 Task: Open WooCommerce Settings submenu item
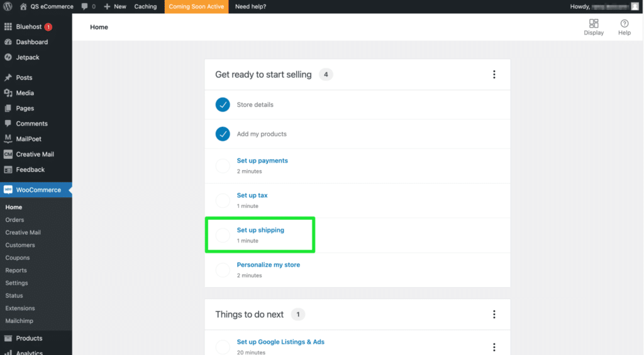pyautogui.click(x=17, y=283)
